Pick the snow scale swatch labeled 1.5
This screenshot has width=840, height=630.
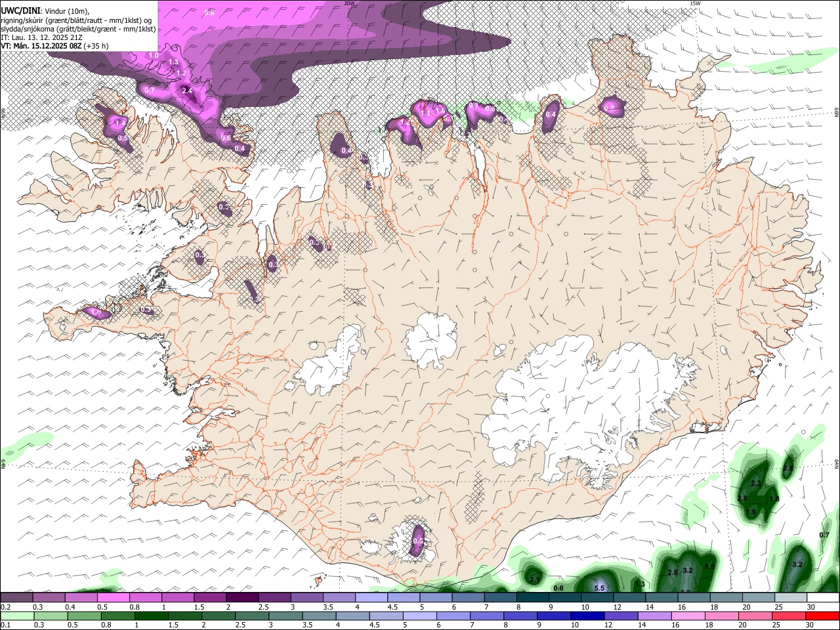pyautogui.click(x=210, y=597)
